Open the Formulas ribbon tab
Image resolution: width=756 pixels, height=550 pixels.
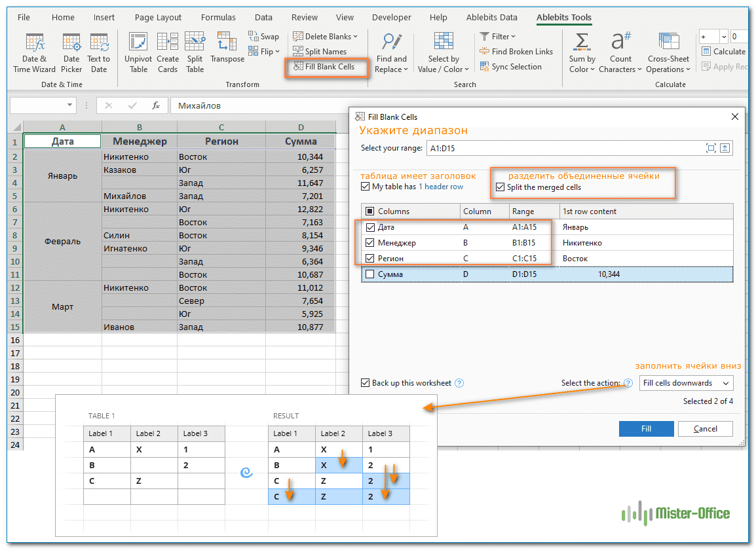tap(219, 18)
